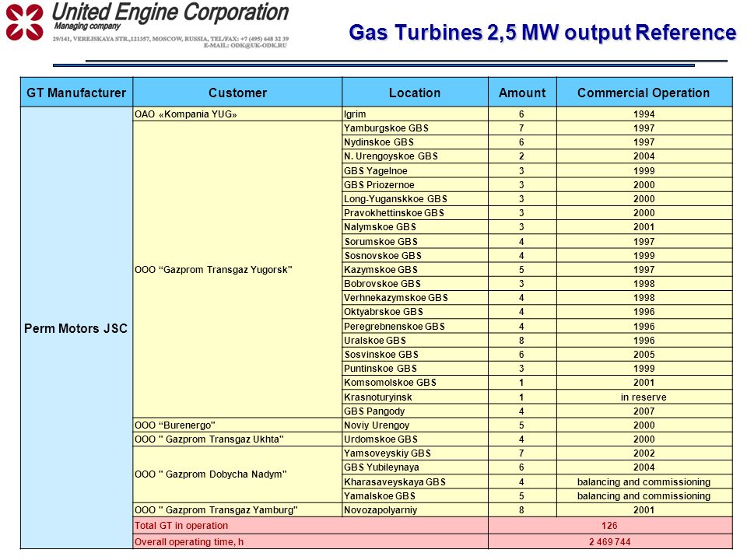Click the 'Sorumskoe GBS' location cell
This screenshot has width=747, height=560.
(415, 241)
